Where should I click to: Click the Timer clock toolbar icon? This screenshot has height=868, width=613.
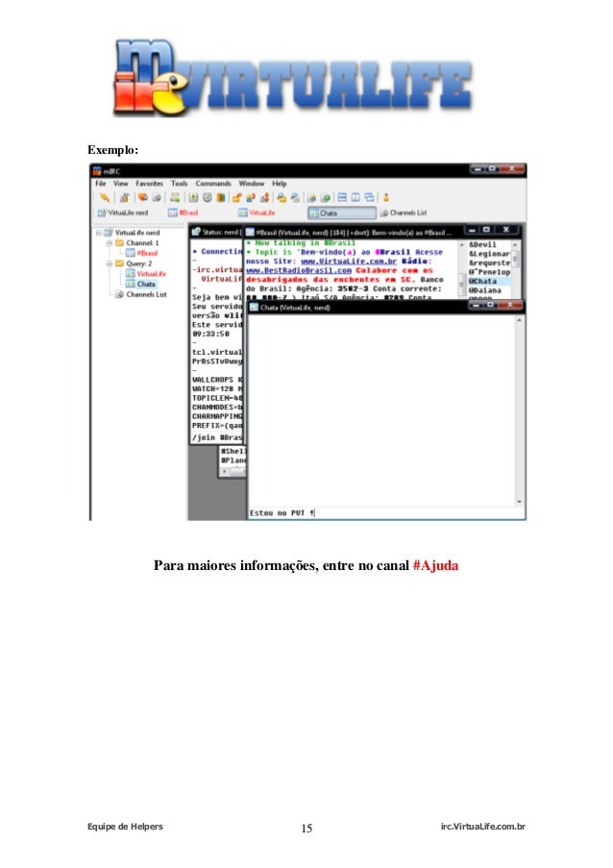(x=208, y=197)
